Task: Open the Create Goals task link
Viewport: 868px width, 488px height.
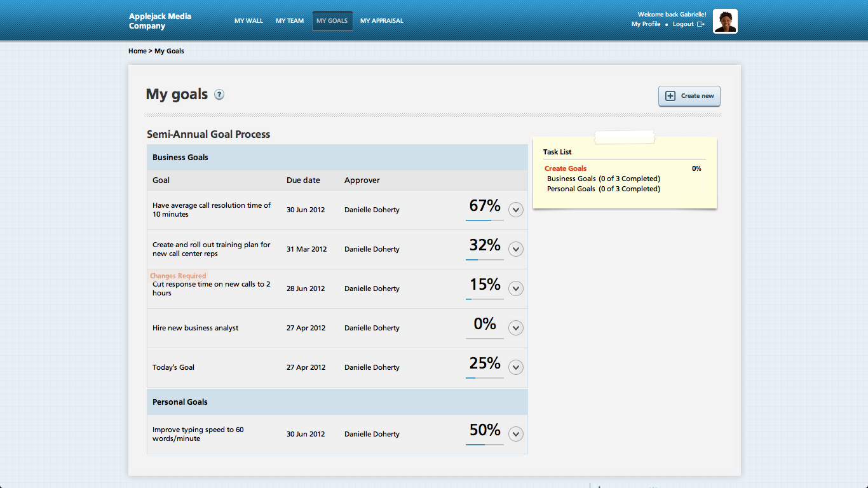Action: tap(565, 168)
